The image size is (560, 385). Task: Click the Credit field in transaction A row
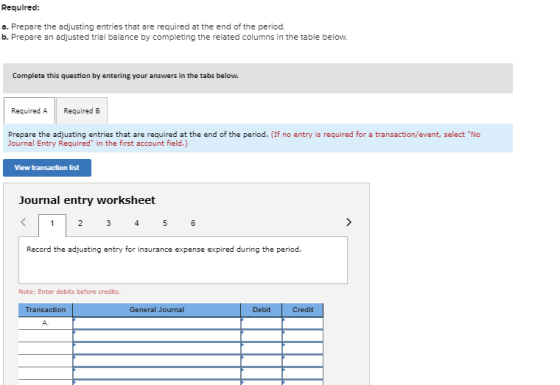303,323
